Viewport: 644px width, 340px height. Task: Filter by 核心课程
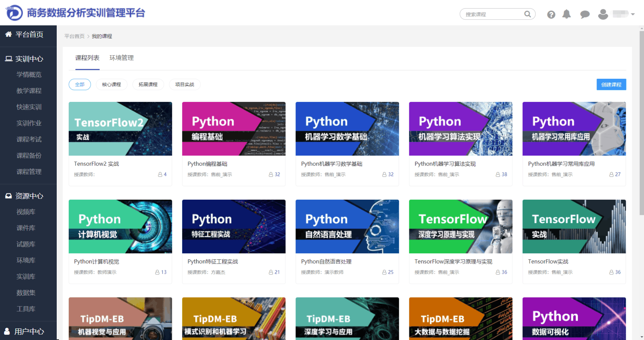tap(112, 84)
